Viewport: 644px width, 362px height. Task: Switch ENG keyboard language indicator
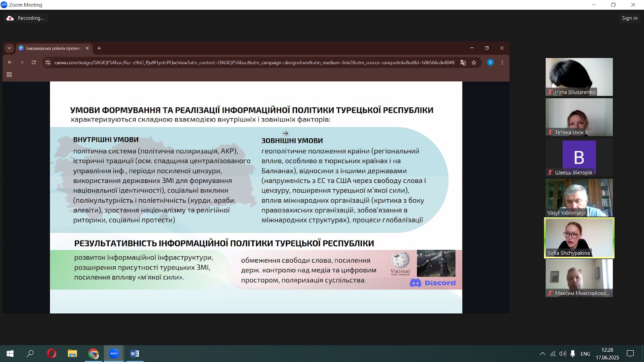pos(585,354)
